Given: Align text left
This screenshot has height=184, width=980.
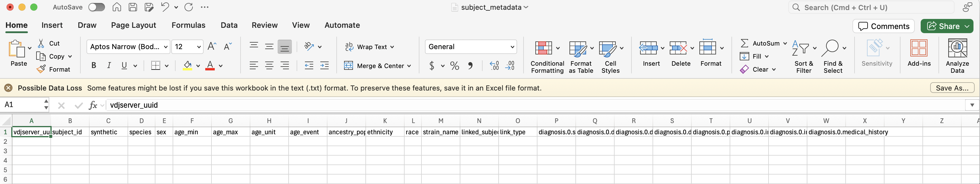Looking at the screenshot, I should (254, 65).
